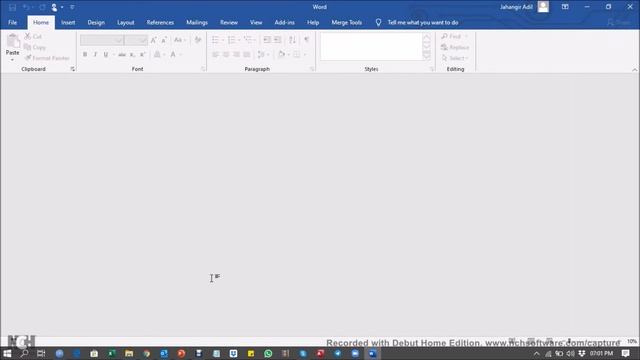Open Windows Start menu
The width and height of the screenshot is (640, 360).
(7, 353)
